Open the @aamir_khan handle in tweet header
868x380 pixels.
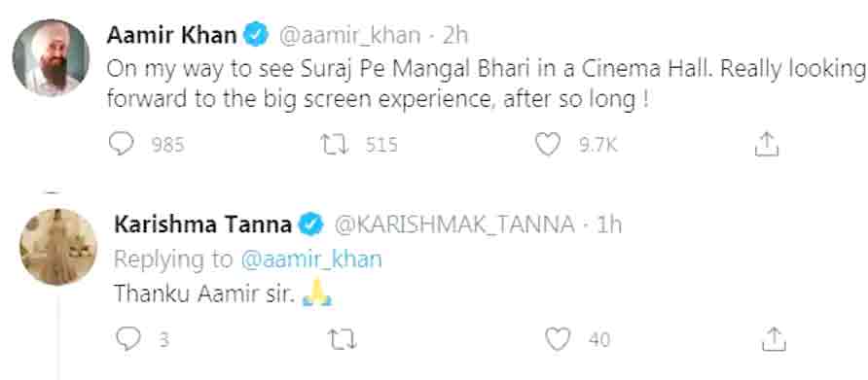point(348,36)
